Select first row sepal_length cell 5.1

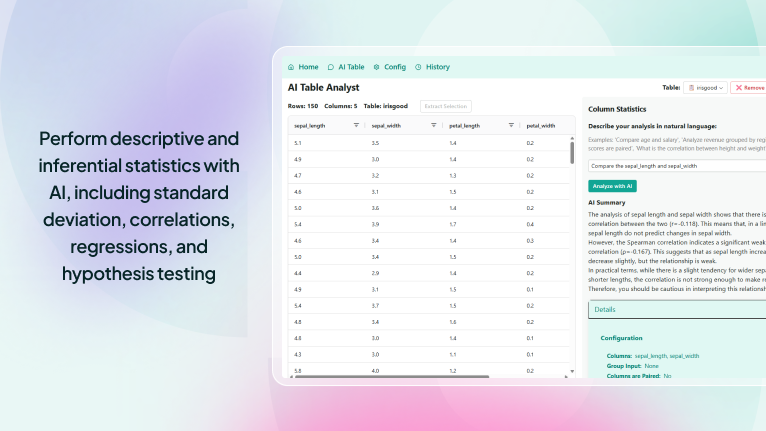click(298, 144)
